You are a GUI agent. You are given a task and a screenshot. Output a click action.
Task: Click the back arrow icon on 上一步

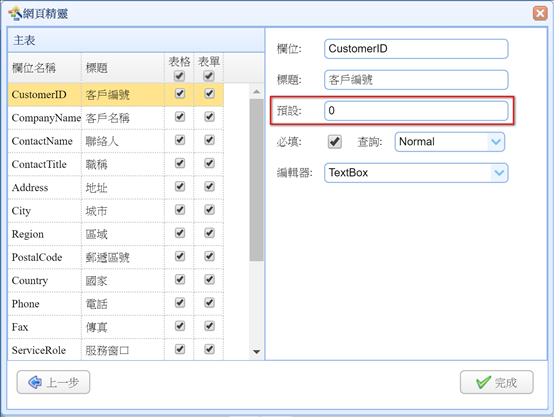coord(35,382)
